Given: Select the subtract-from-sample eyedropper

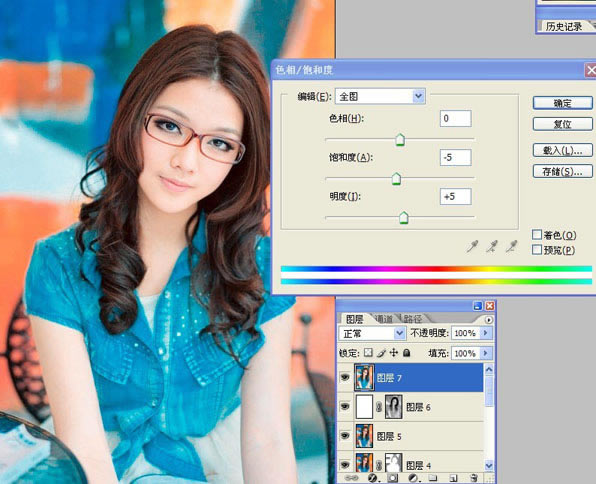Looking at the screenshot, I should point(512,247).
